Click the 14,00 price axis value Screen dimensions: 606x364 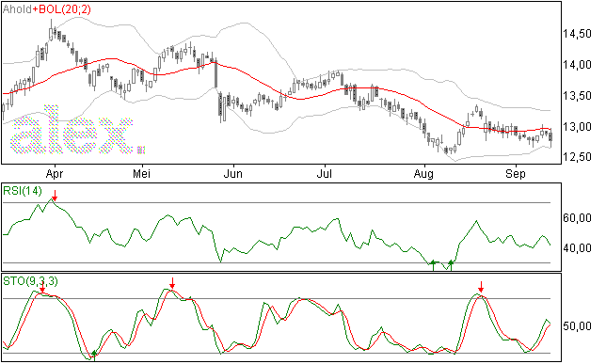click(577, 65)
